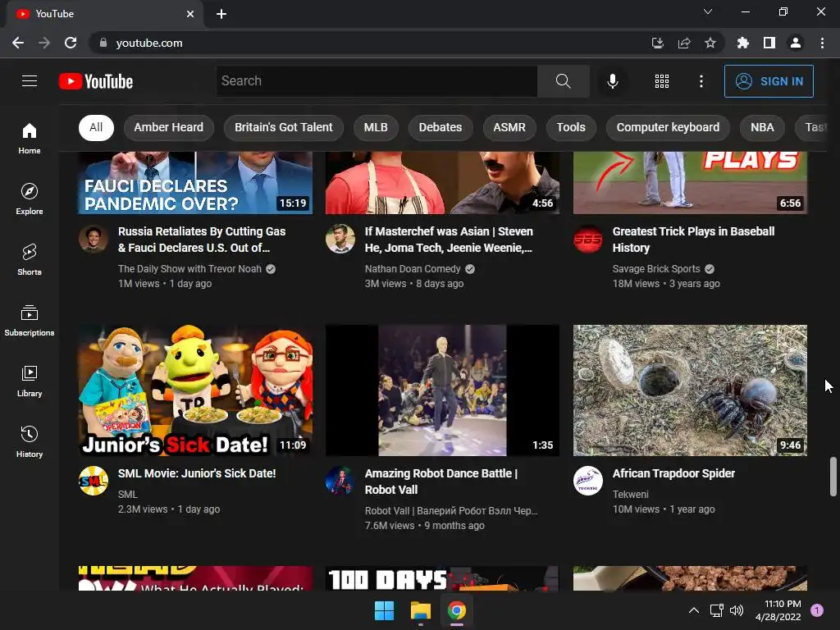Open File Explorer from the taskbar
The height and width of the screenshot is (630, 840).
(421, 610)
